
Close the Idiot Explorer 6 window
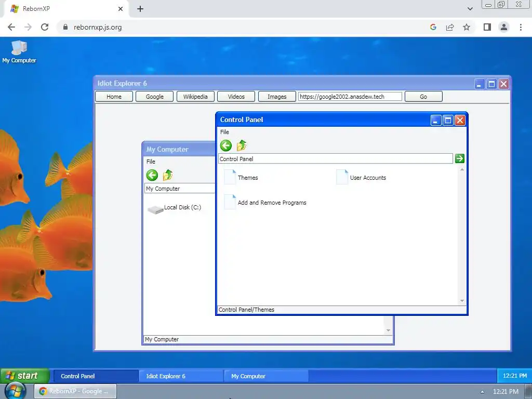click(x=503, y=84)
